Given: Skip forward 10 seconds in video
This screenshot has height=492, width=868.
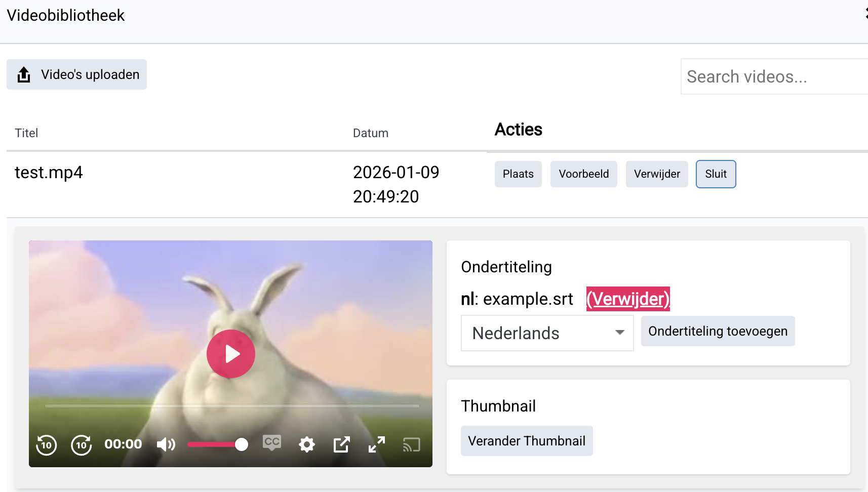Looking at the screenshot, I should 82,445.
